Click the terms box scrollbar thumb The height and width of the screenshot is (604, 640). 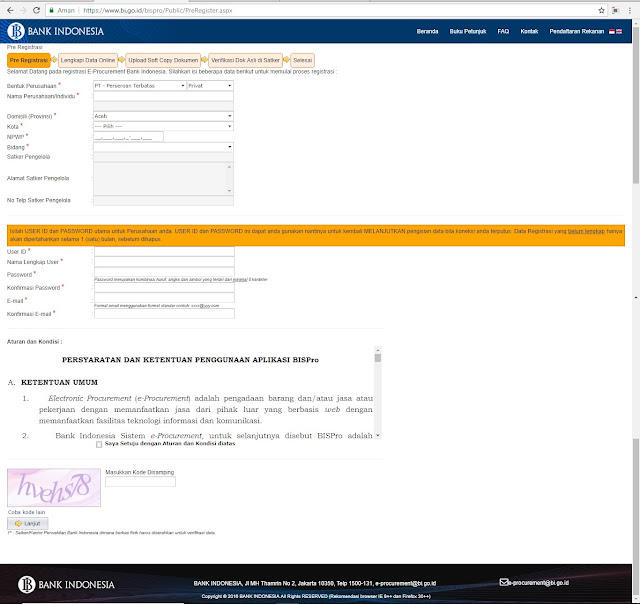tap(378, 358)
